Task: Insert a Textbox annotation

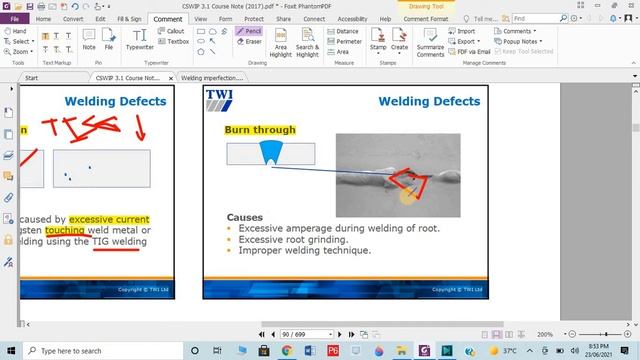Action: click(173, 42)
